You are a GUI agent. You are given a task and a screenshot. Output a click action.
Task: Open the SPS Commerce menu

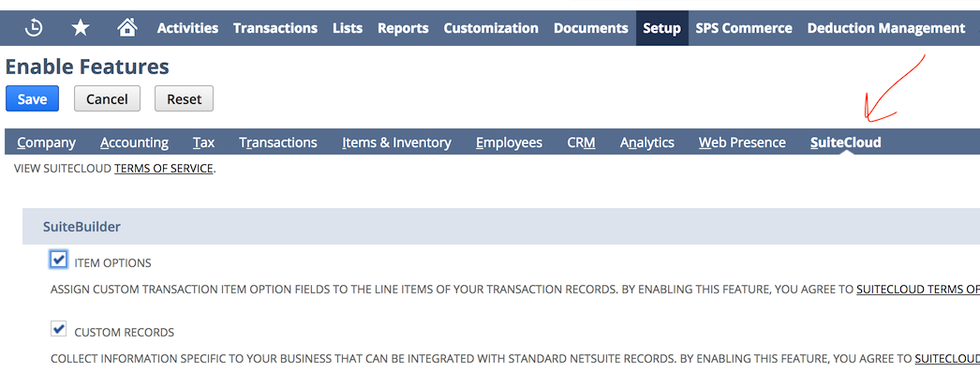tap(744, 28)
